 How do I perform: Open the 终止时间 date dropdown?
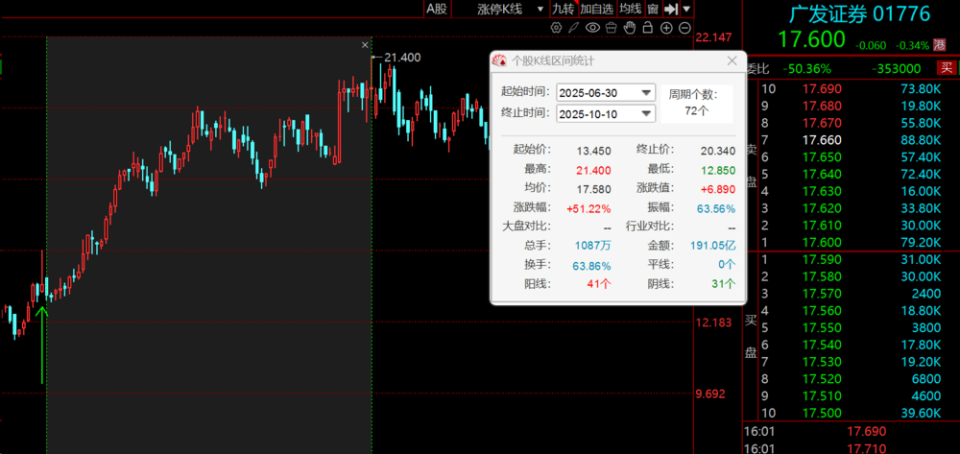647,114
